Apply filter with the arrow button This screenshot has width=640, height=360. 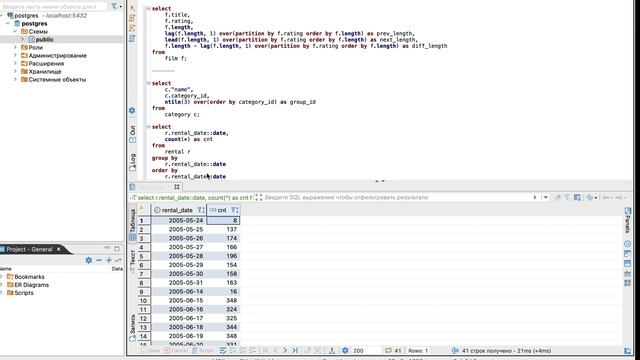click(535, 198)
